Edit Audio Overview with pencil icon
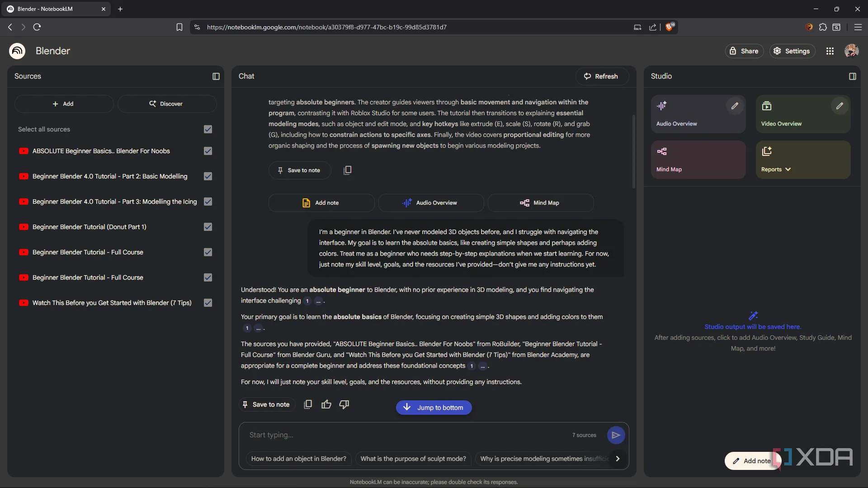The width and height of the screenshot is (868, 488). point(735,106)
